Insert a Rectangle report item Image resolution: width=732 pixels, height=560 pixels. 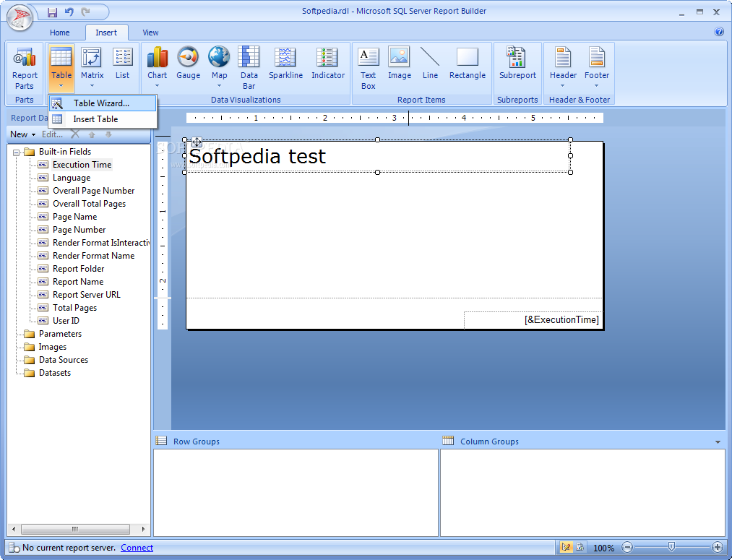coord(468,64)
